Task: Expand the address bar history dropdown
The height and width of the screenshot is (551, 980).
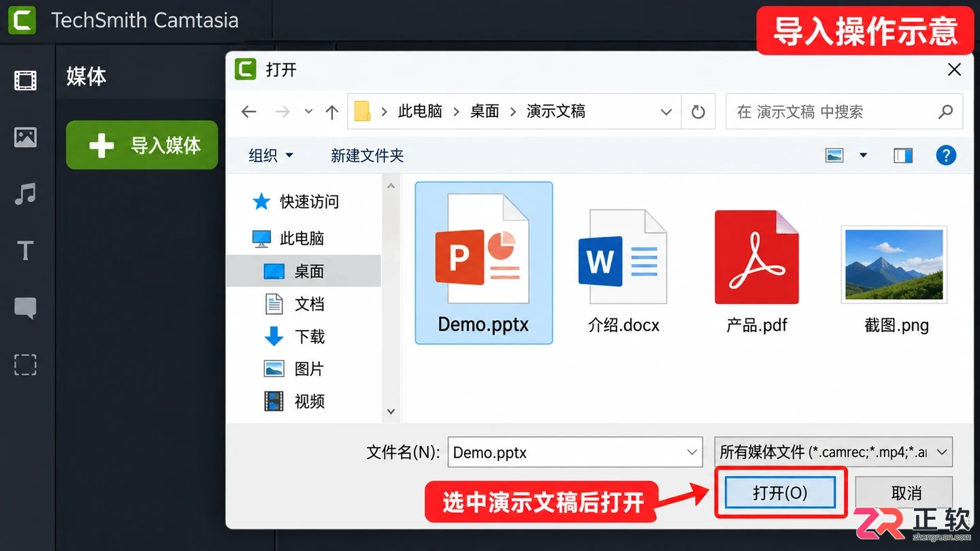Action: tap(666, 112)
